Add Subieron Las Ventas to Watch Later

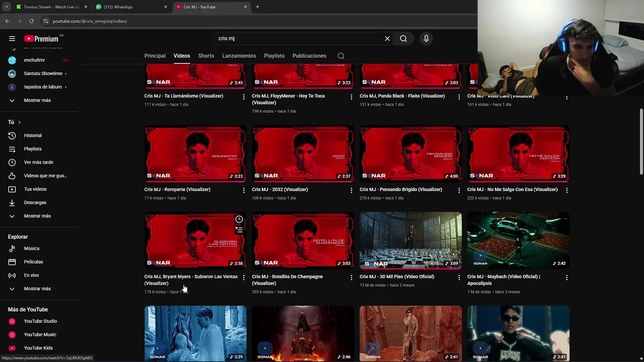point(239,219)
